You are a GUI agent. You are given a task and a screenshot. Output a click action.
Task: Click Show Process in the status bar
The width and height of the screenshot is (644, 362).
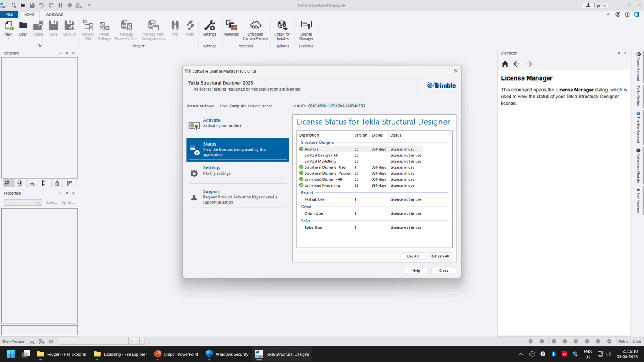(13, 341)
